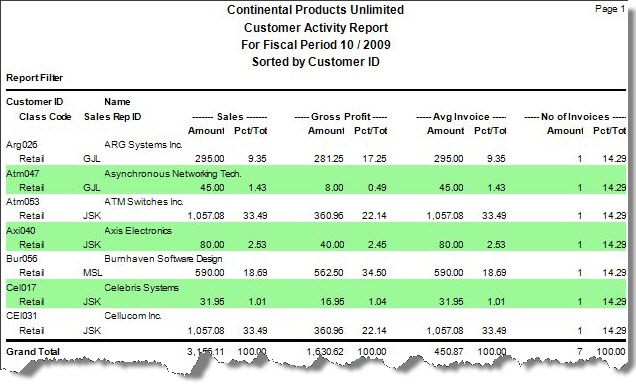Viewport: 636px width, 384px height.
Task: Click the Page 1 indicator
Action: (x=610, y=9)
